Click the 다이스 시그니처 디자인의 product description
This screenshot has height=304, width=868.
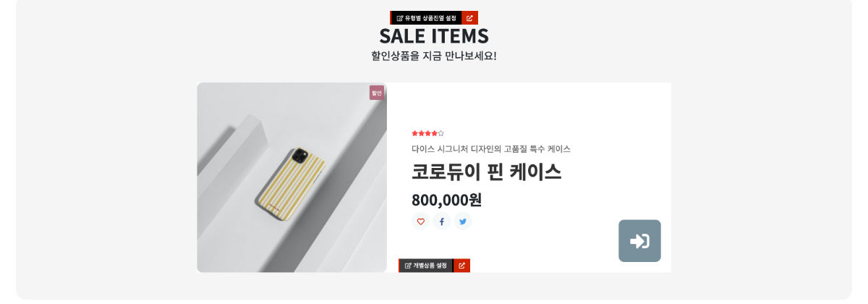tap(491, 149)
